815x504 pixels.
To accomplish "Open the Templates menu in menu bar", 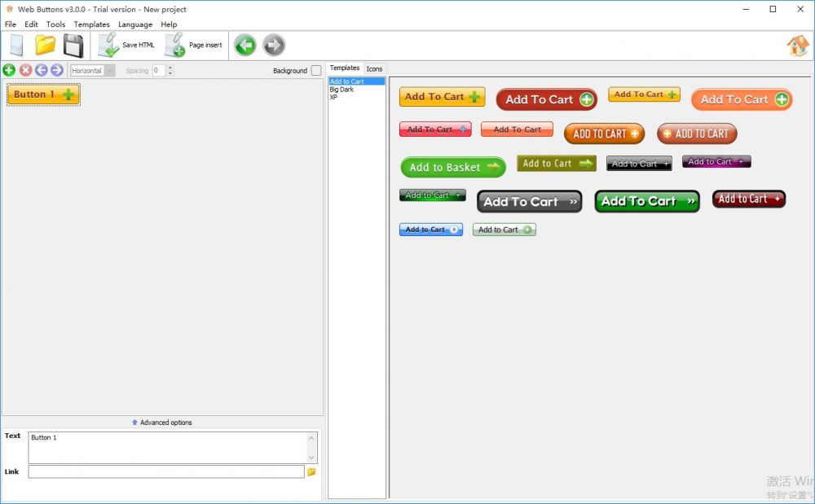I will tap(91, 24).
